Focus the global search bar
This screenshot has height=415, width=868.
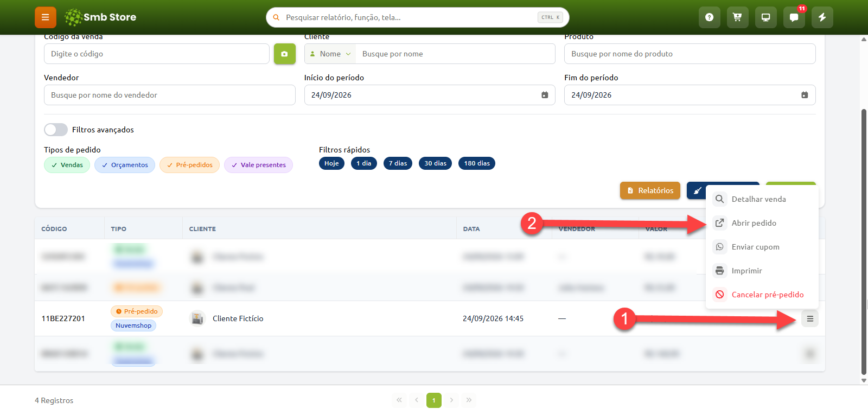[417, 17]
